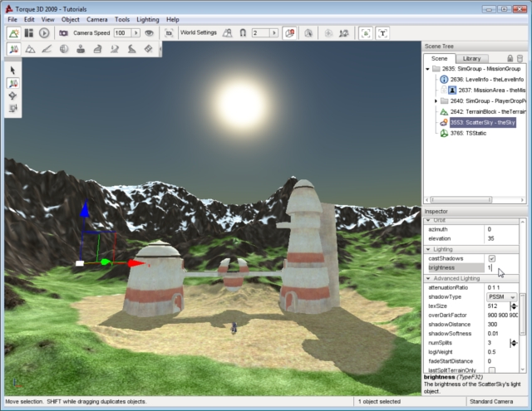
Task: Collapse the SimGroup - MissionGroup tree node
Action: 427,69
